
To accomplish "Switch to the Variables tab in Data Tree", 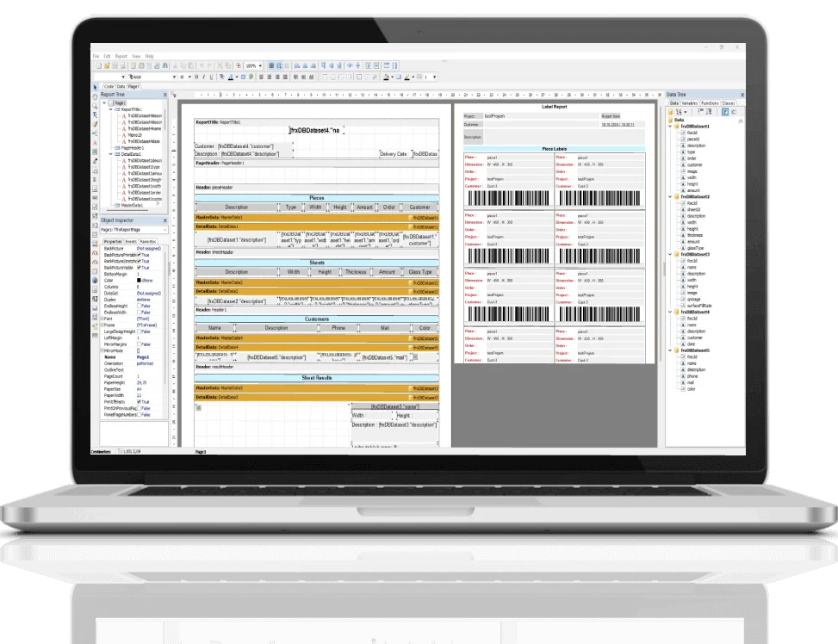I will (x=689, y=102).
